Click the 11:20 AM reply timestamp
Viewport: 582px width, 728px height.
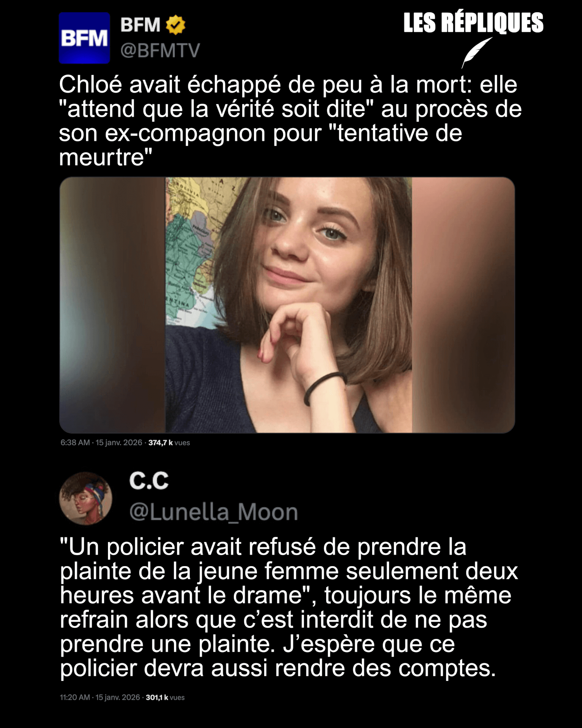point(75,697)
